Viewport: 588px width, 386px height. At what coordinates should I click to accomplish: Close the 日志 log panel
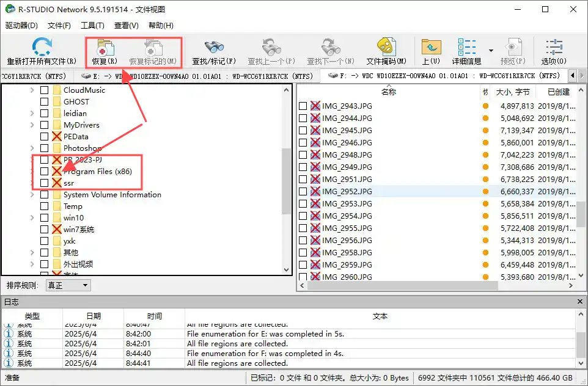581,302
